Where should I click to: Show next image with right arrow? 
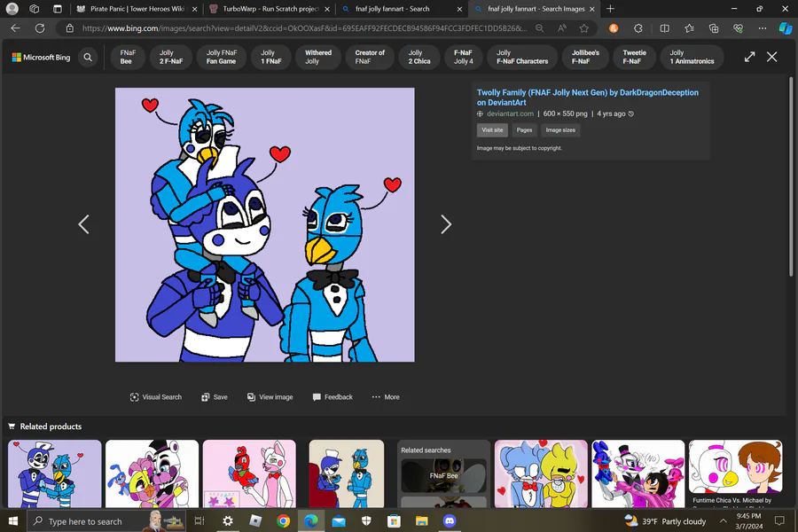pyautogui.click(x=446, y=224)
